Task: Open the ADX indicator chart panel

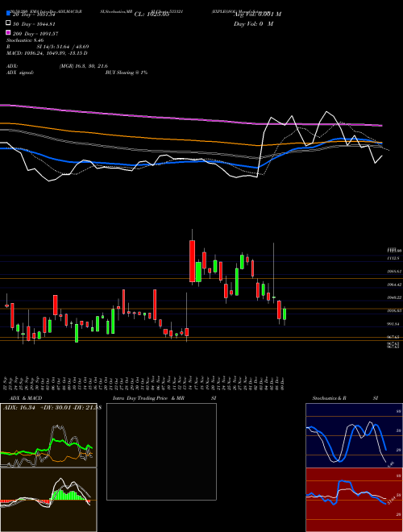Action: [48, 435]
